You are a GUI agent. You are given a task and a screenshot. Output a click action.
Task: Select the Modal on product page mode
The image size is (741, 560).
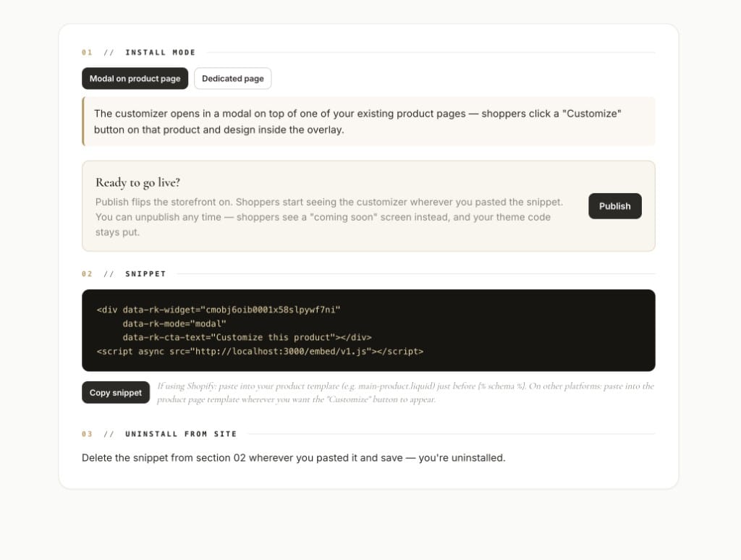135,78
